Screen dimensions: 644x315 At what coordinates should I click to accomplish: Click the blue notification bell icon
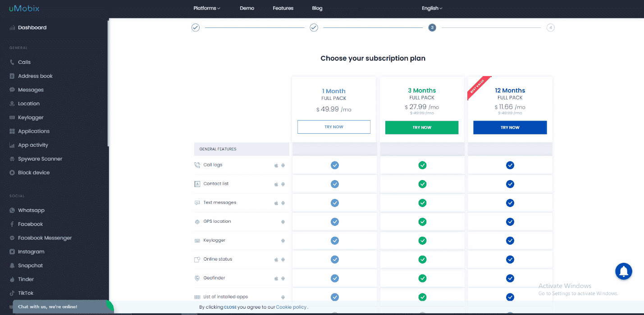coord(624,271)
